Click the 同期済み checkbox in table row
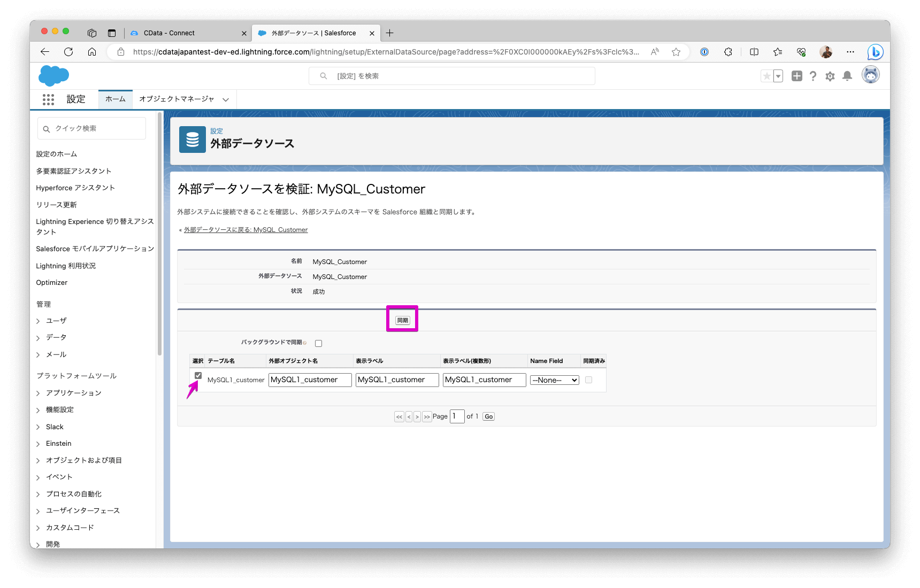 588,380
